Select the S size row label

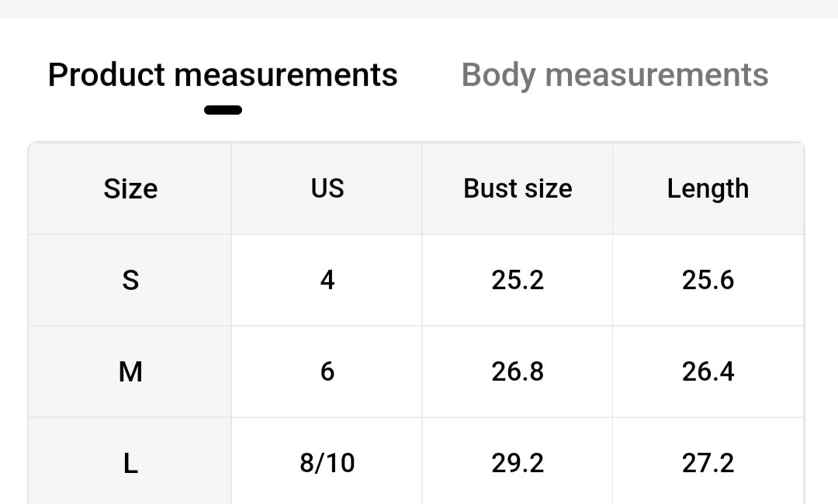130,280
